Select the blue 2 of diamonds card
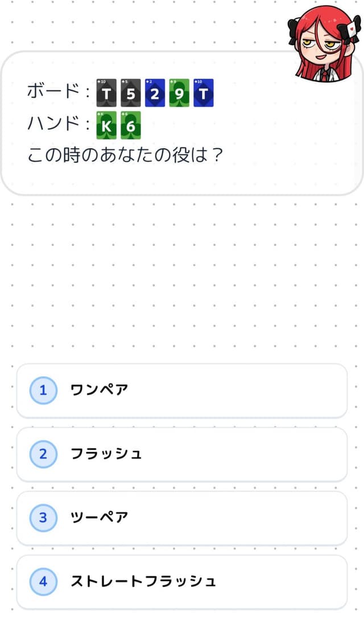 [155, 93]
